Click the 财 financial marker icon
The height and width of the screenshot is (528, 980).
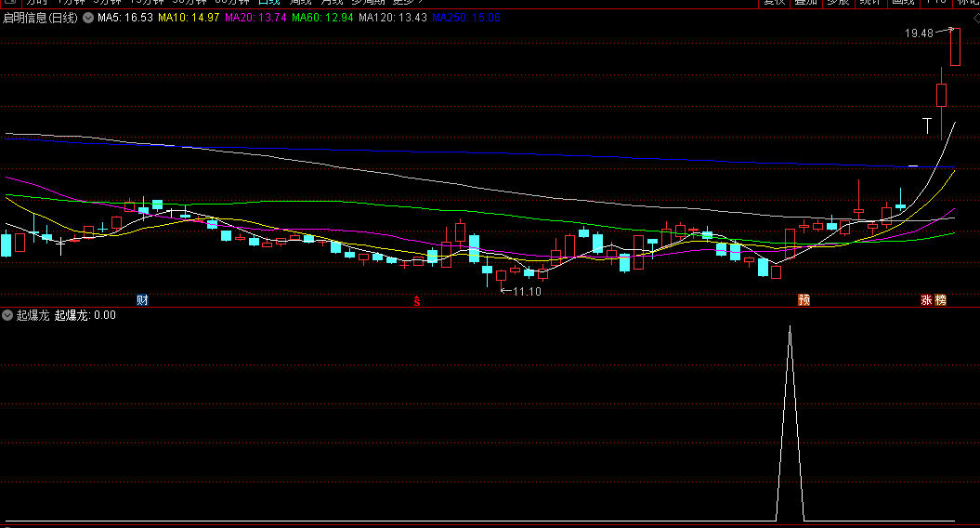pos(142,299)
